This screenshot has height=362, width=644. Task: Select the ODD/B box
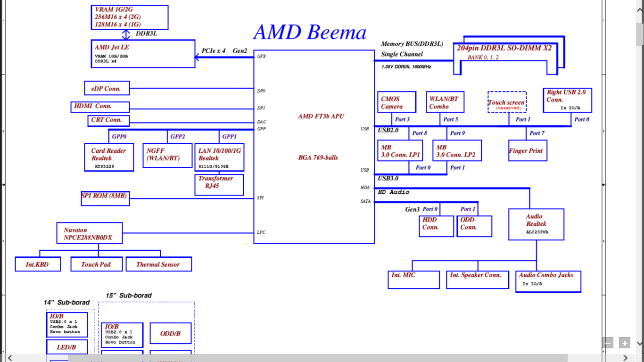171,333
